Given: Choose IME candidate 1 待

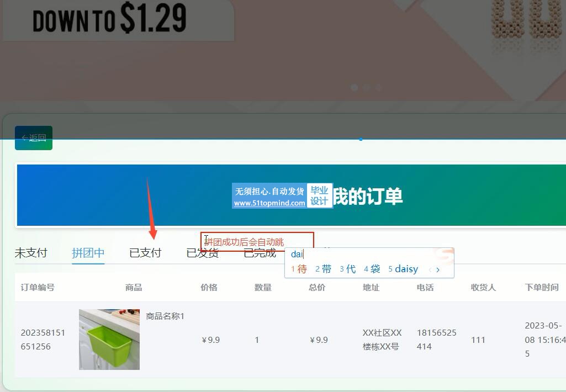Looking at the screenshot, I should (299, 269).
